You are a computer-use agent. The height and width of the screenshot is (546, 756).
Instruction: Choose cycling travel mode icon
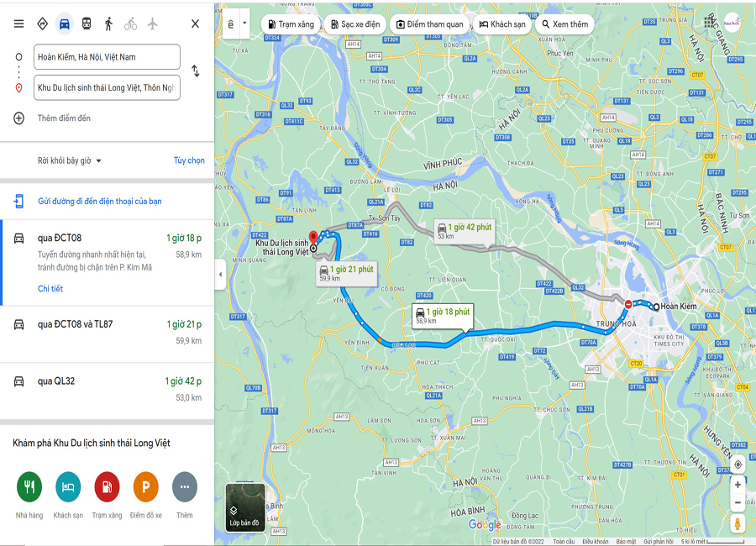[131, 24]
